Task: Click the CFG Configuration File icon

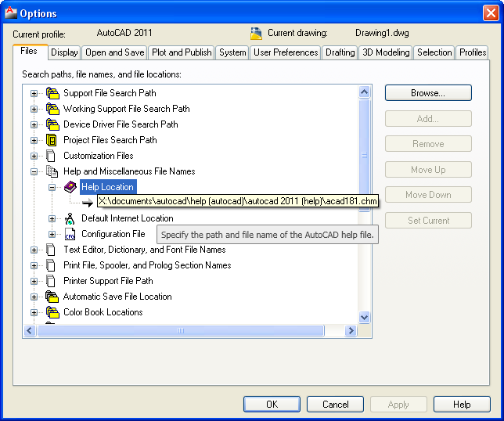Action: coord(70,234)
